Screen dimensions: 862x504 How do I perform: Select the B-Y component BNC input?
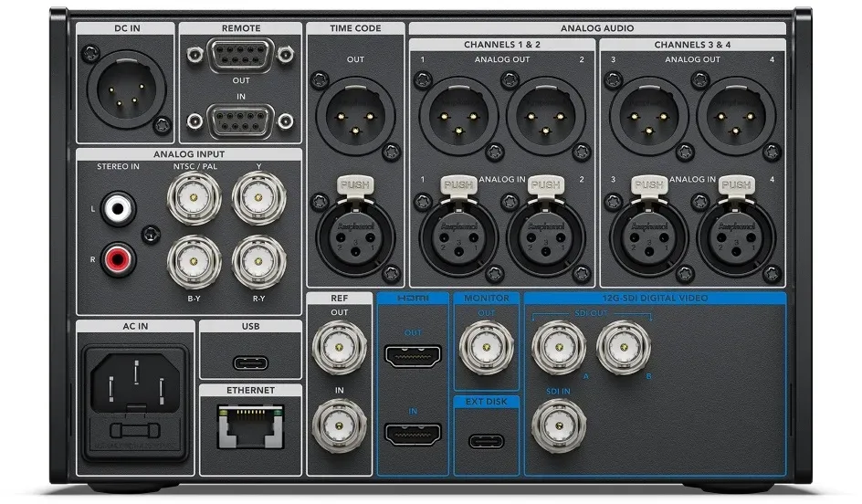point(194,262)
